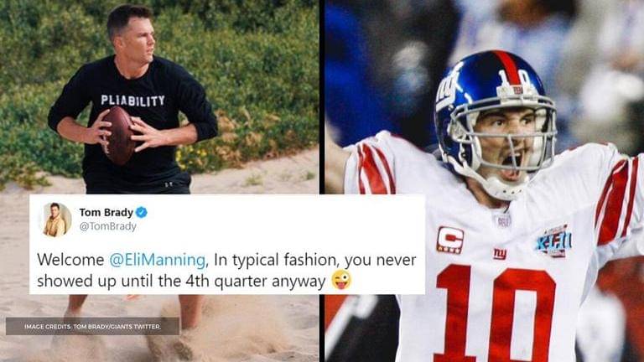Click the captain C patch on jersey
The height and width of the screenshot is (362, 644).
click(x=450, y=240)
